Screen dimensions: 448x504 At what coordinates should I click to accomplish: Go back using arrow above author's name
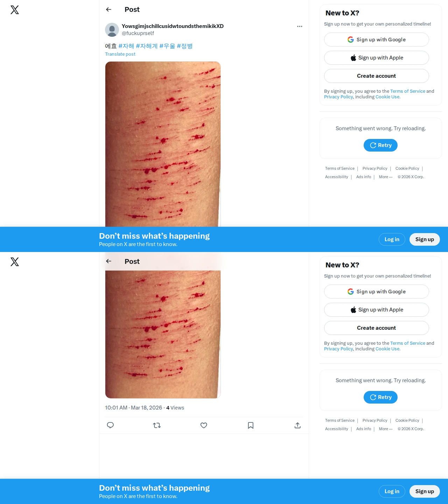(x=108, y=9)
